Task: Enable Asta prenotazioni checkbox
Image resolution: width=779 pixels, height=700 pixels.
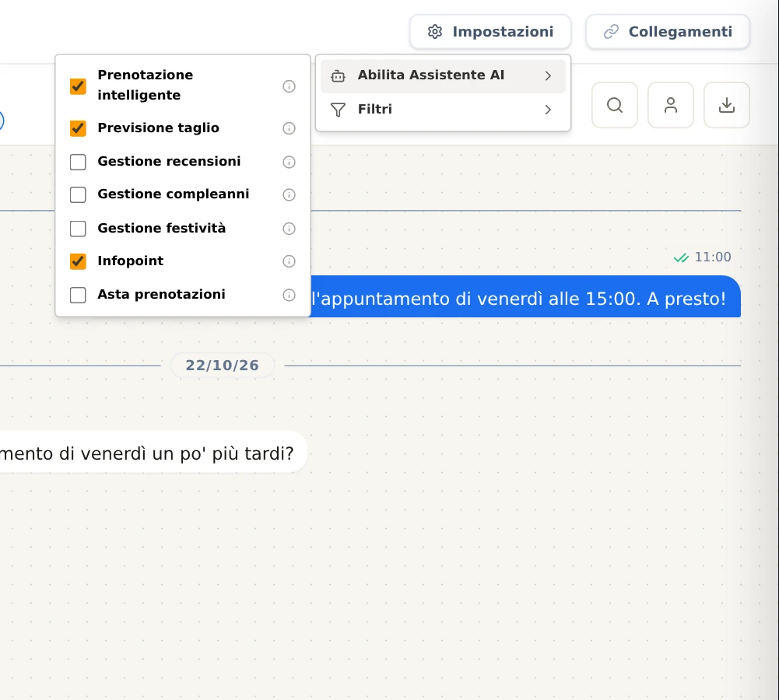Action: (x=78, y=295)
